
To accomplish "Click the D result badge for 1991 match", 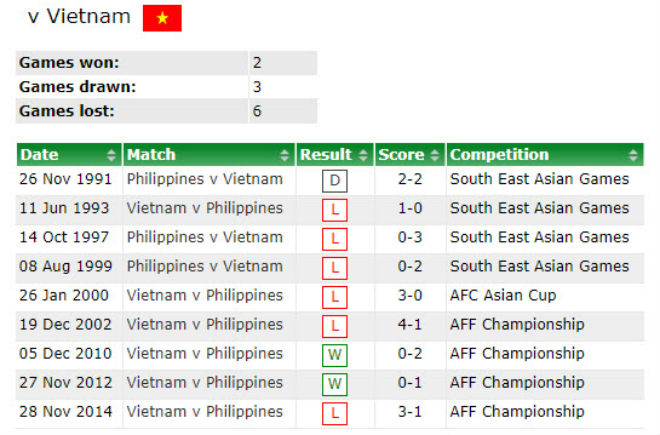I will pyautogui.click(x=333, y=182).
